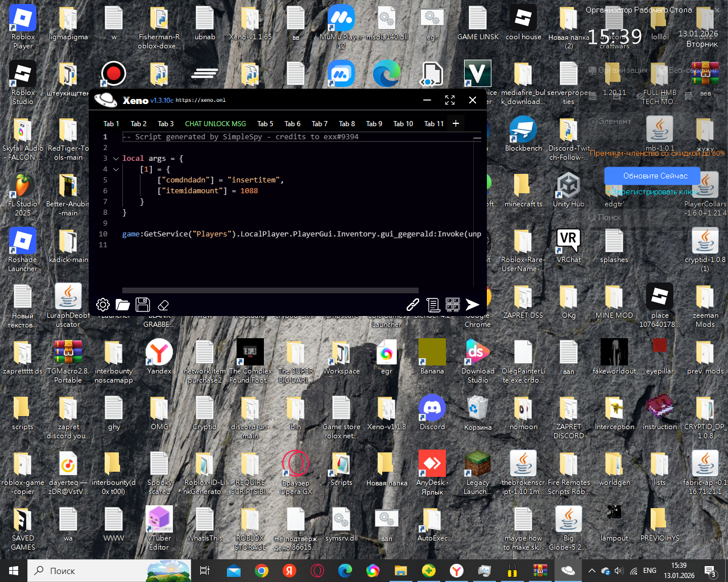This screenshot has height=582, width=728.
Task: Add a new tab with plus button
Action: [x=456, y=123]
